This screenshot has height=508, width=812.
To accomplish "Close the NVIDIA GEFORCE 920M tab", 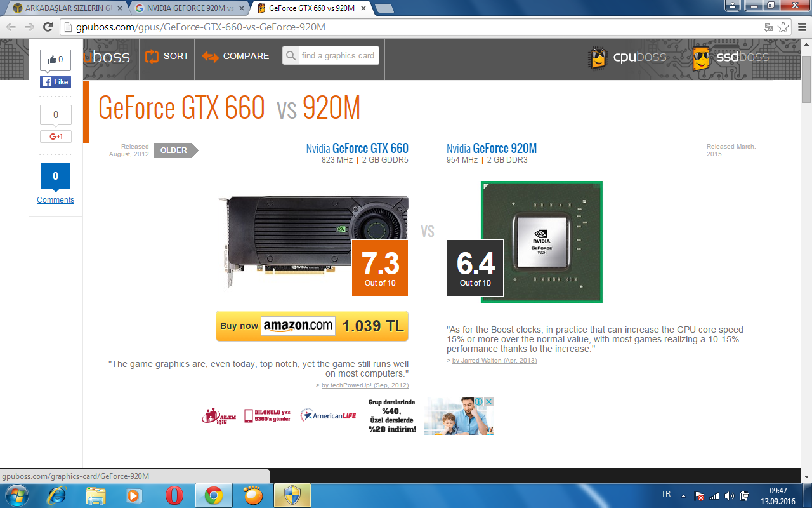I will [x=241, y=8].
